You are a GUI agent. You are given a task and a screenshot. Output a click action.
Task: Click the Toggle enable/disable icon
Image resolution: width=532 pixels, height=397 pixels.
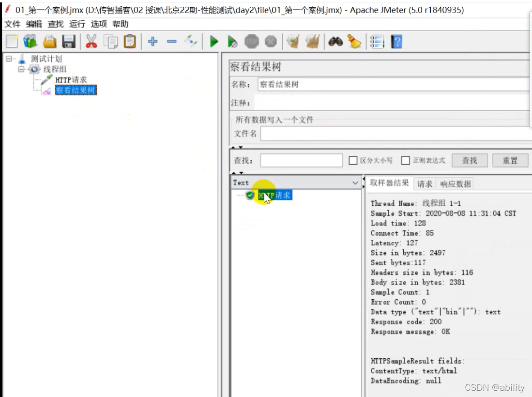191,42
